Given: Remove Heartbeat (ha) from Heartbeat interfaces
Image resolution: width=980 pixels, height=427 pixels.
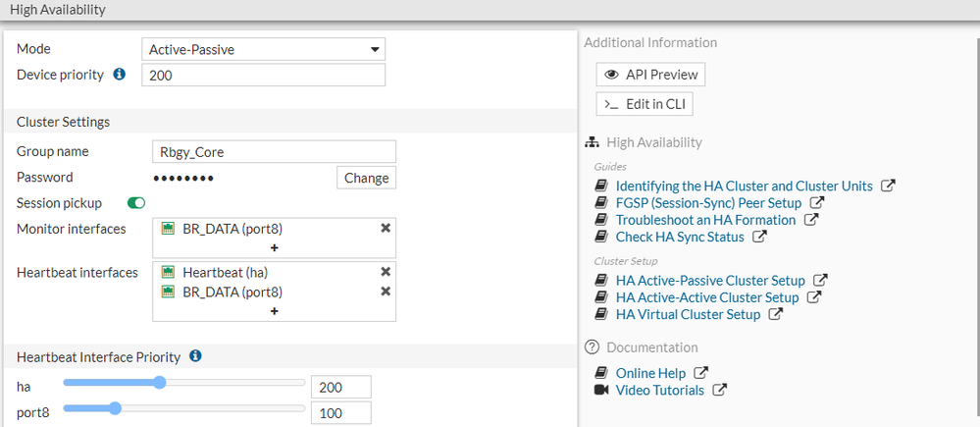Looking at the screenshot, I should click(x=386, y=272).
